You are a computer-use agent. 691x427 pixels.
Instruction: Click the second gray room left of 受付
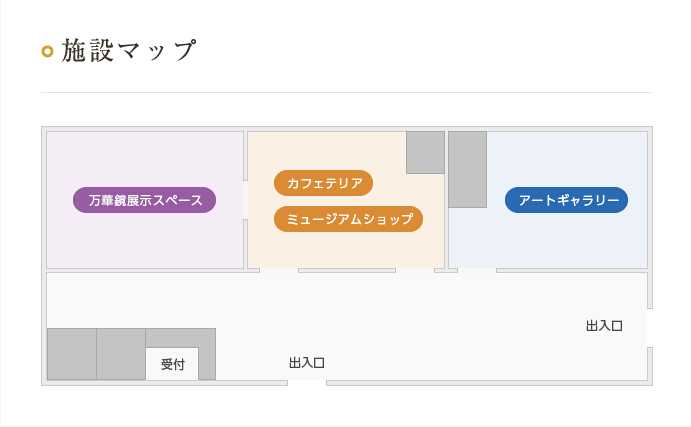(121, 354)
